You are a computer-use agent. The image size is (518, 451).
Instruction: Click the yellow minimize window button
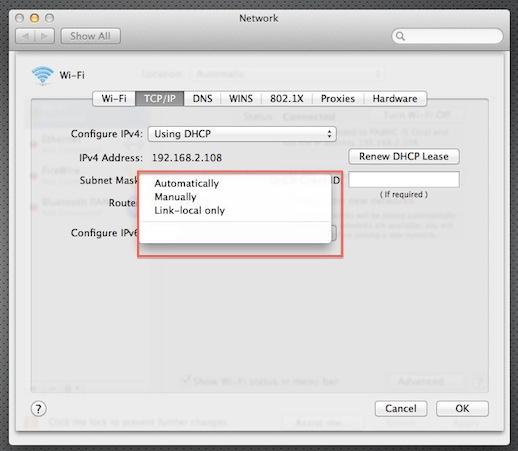click(34, 18)
